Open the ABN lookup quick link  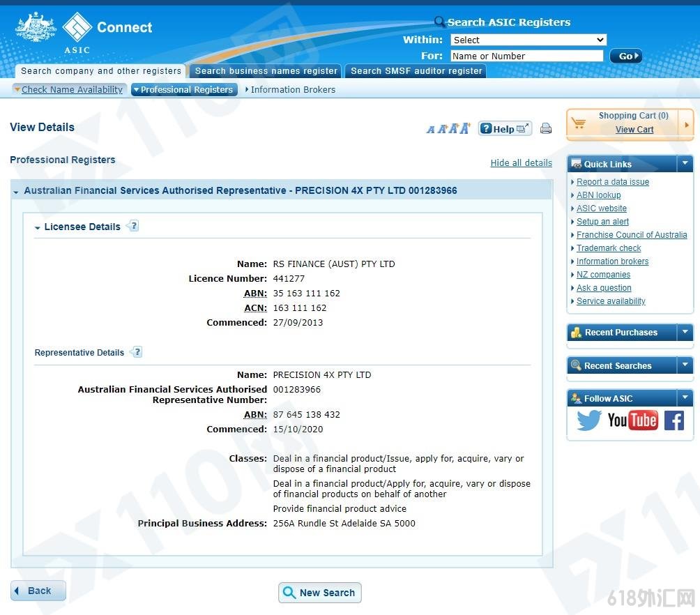[598, 195]
